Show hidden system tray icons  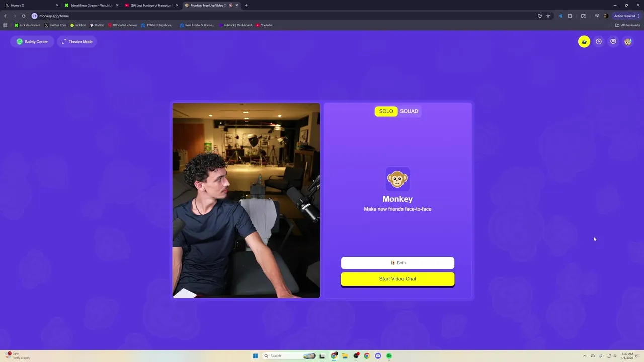click(x=584, y=356)
